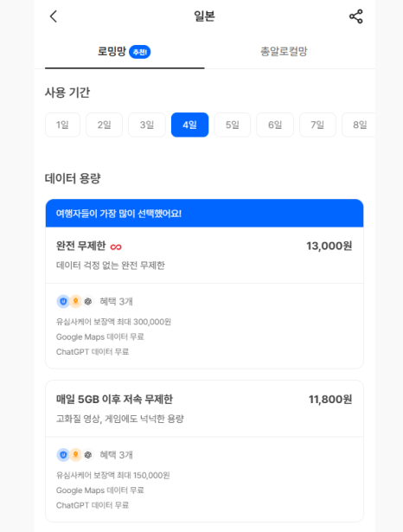Switch to the 총알로컬망 tab
This screenshot has width=403, height=532.
click(284, 52)
